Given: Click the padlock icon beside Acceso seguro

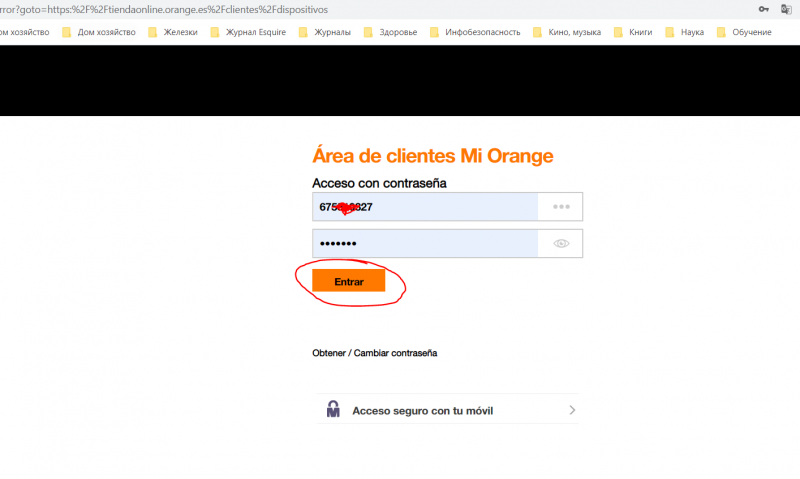Looking at the screenshot, I should tap(334, 410).
